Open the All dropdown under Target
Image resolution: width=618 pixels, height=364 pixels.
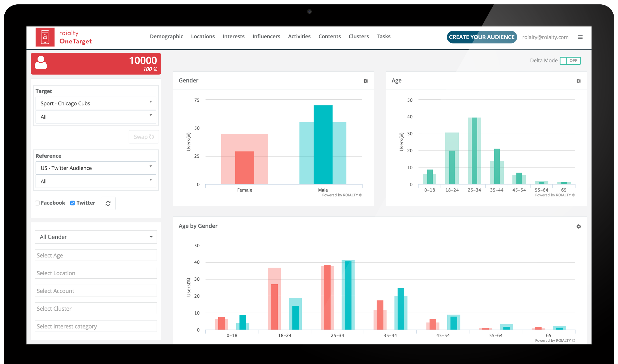[x=96, y=117]
